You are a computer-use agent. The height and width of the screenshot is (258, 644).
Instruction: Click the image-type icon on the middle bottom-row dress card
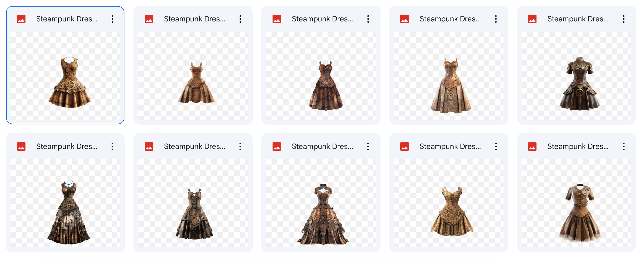277,147
